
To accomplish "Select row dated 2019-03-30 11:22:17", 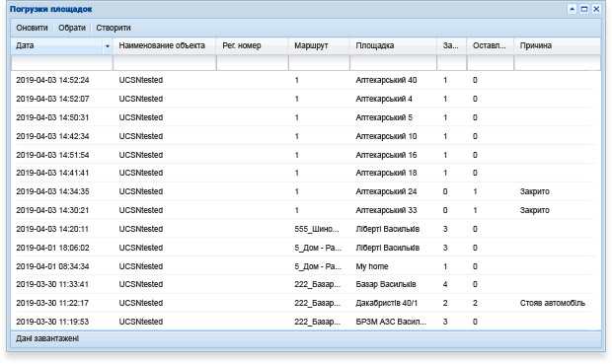I will point(306,303).
